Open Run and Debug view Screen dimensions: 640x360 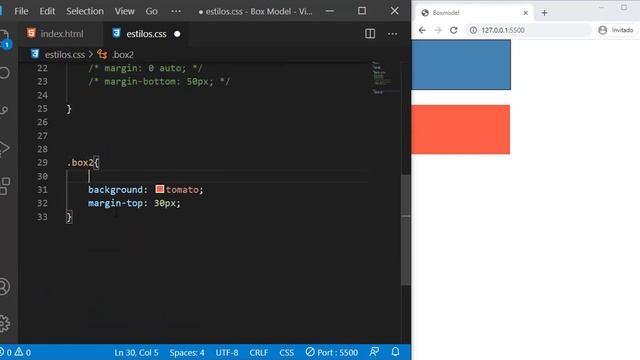[4, 148]
